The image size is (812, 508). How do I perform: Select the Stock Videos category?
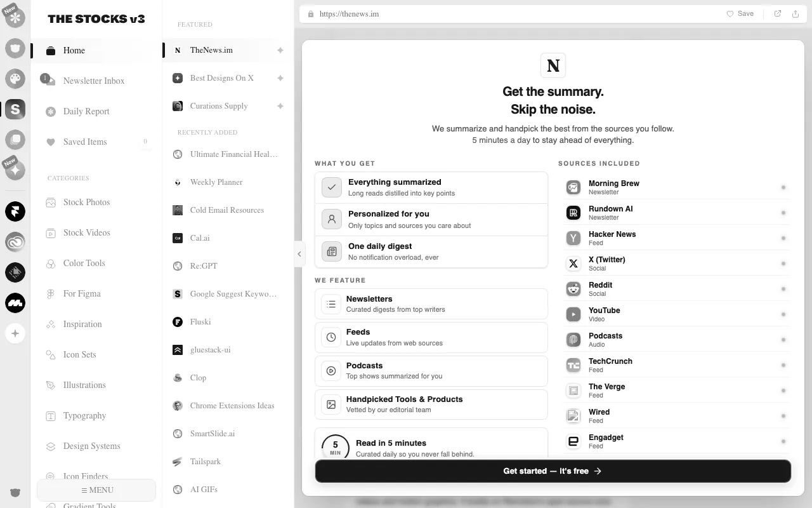point(96,232)
